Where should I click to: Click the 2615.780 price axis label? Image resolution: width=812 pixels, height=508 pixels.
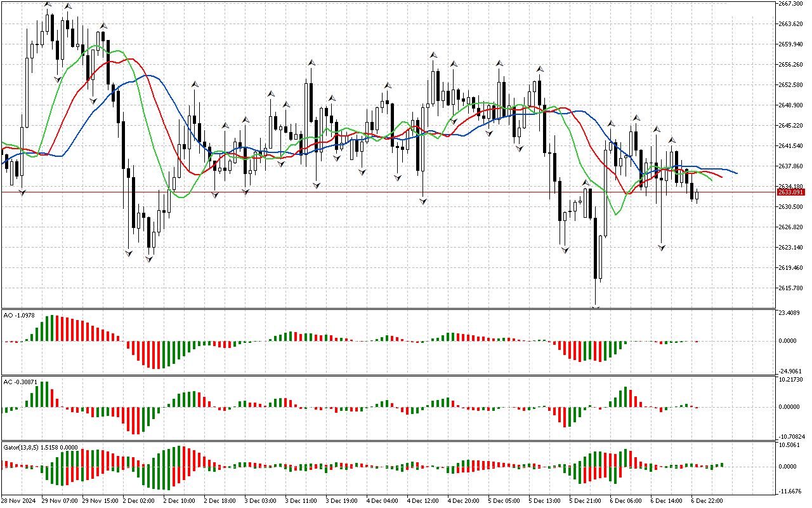coord(791,288)
